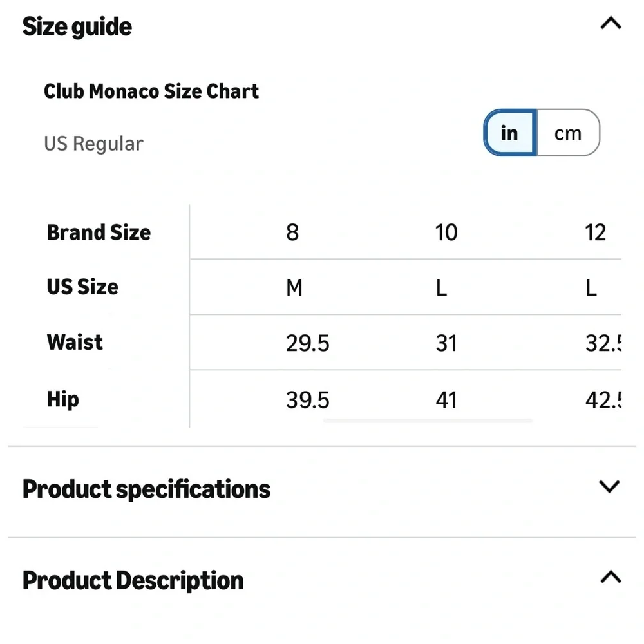The width and height of the screenshot is (644, 644).
Task: Switch size units to cm
Action: tap(567, 133)
